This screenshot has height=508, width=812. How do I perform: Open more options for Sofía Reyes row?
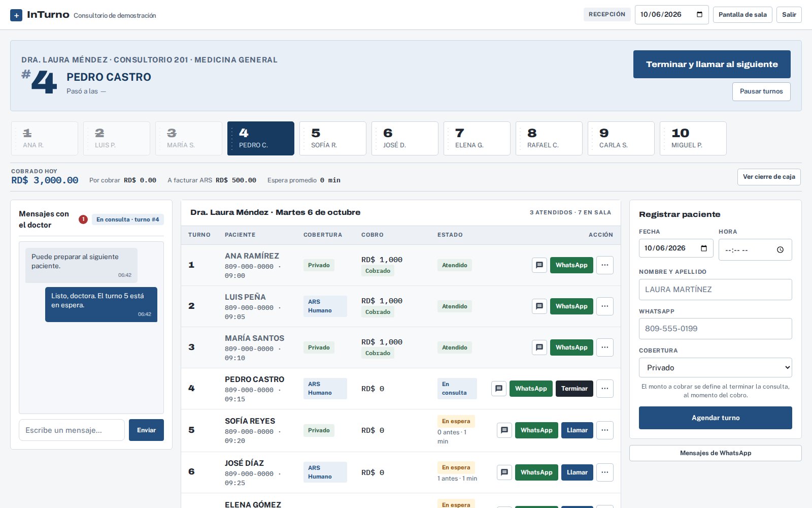605,430
